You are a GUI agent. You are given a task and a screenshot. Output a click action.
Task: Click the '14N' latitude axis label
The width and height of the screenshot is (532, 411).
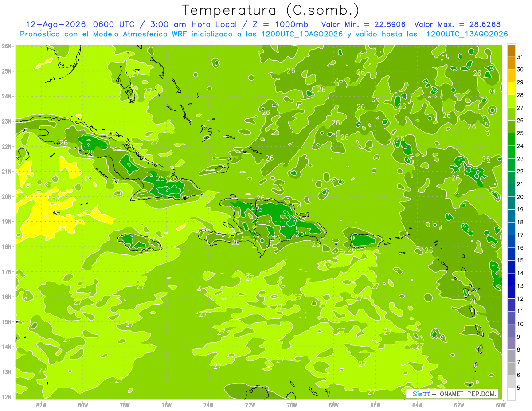point(6,347)
